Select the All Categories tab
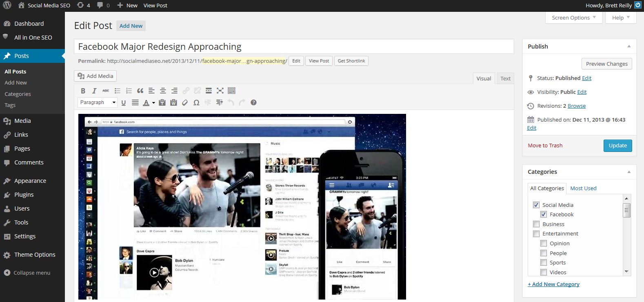 tap(547, 188)
